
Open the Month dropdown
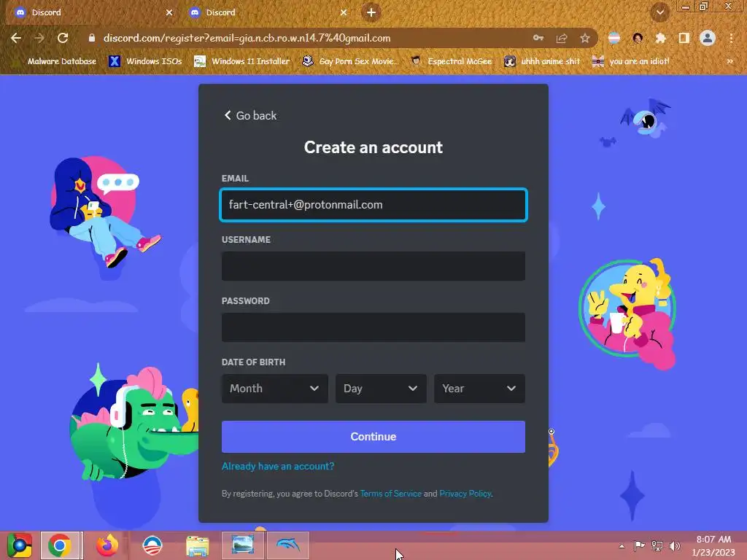pos(274,389)
